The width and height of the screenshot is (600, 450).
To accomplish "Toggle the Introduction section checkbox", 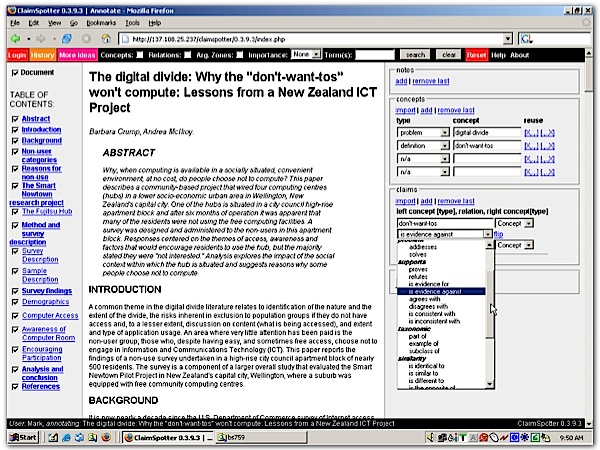I will click(x=15, y=130).
